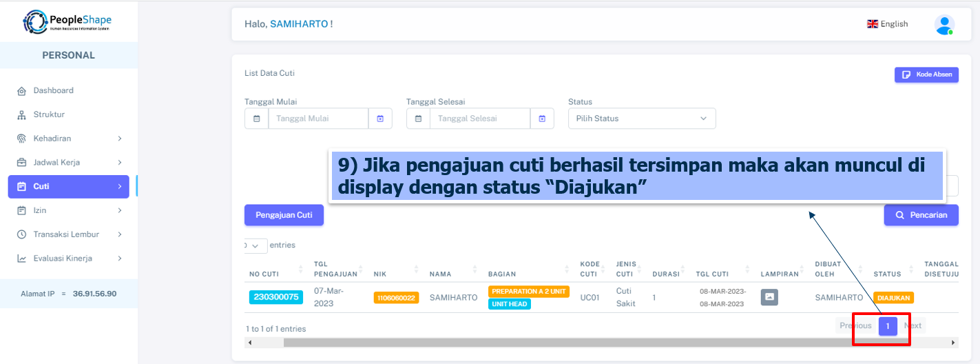The height and width of the screenshot is (364, 980).
Task: Expand the Jadwal Kerja submenu
Action: (x=119, y=163)
